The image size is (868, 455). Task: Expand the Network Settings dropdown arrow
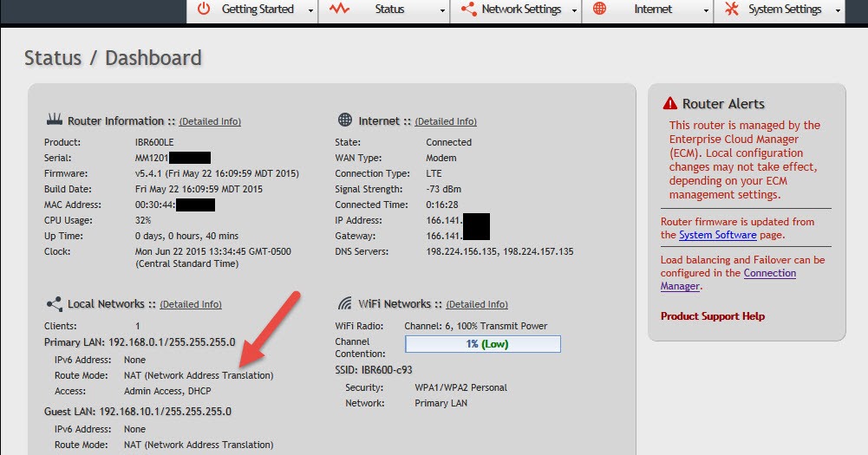tap(574, 10)
